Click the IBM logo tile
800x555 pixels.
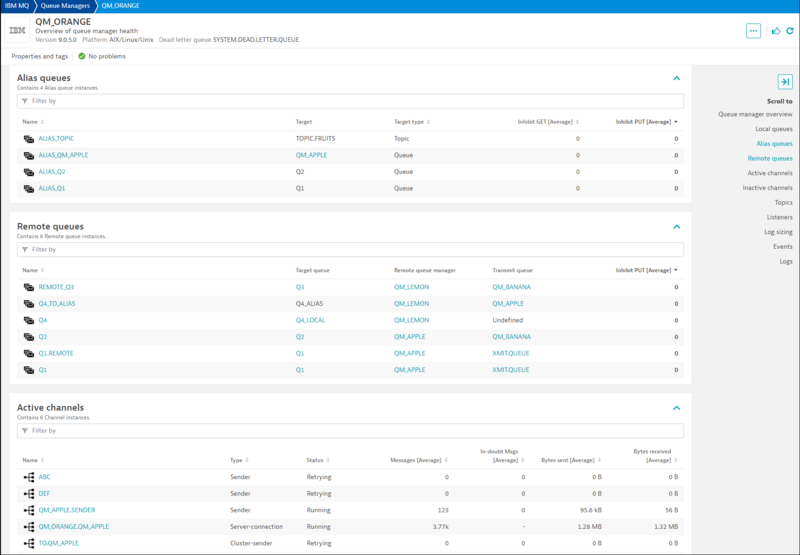coord(18,31)
